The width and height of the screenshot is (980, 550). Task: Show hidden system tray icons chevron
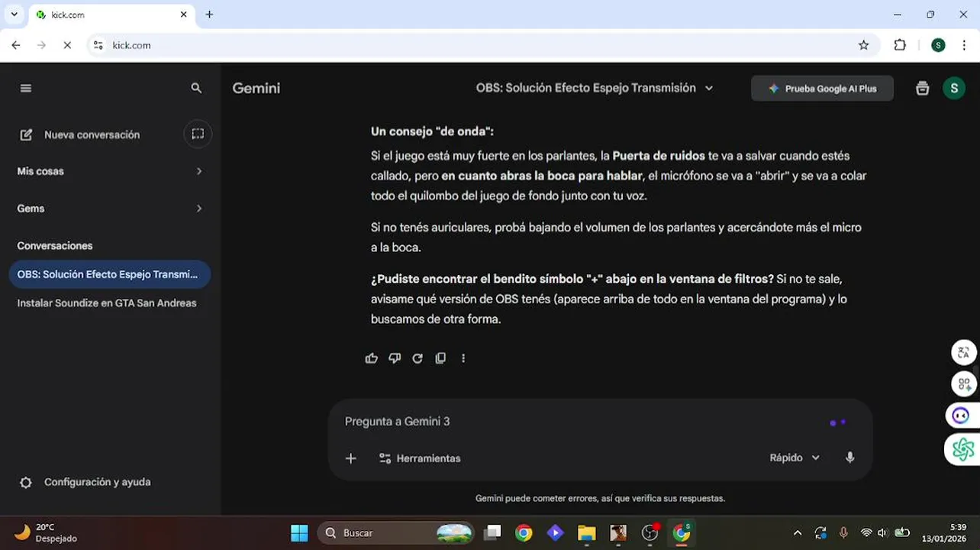tap(798, 532)
